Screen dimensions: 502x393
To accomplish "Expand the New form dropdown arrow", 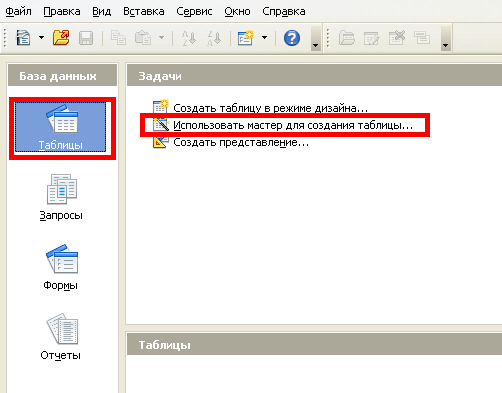I will tap(264, 38).
